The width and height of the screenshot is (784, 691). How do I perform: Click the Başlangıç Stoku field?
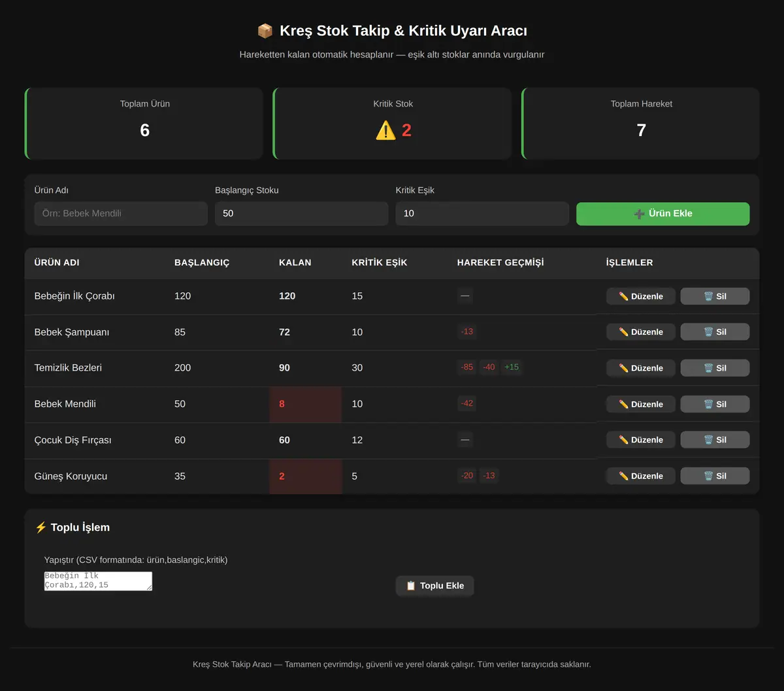(301, 214)
